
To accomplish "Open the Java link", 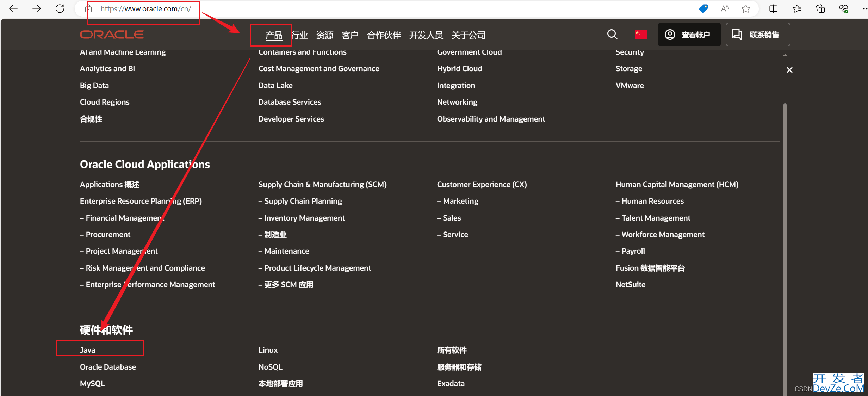I will point(87,350).
